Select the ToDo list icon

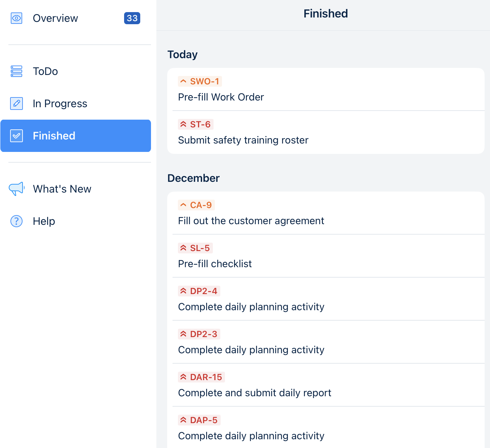tap(16, 71)
